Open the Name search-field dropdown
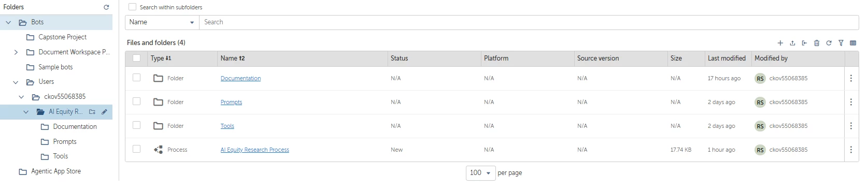Viewport: 868px width, 190px height. tap(162, 22)
